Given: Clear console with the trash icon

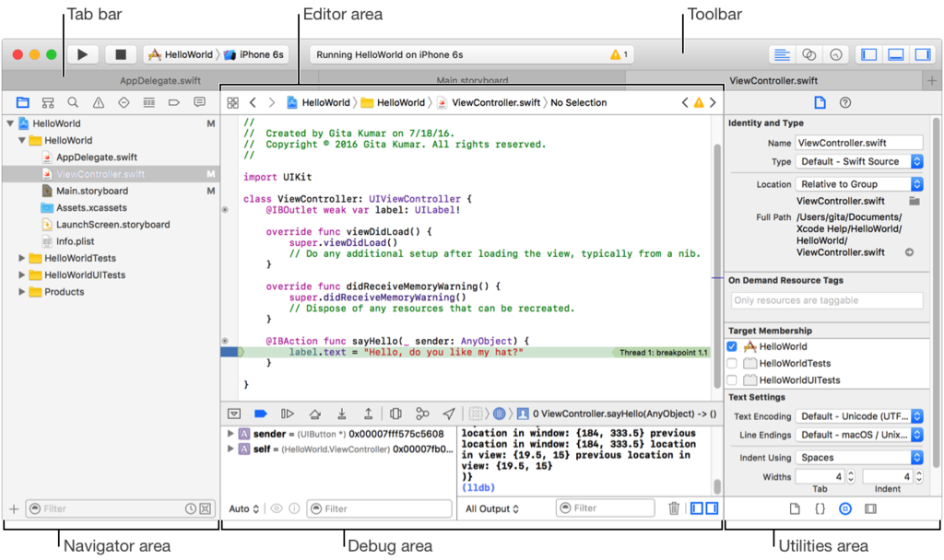Looking at the screenshot, I should pos(674,508).
